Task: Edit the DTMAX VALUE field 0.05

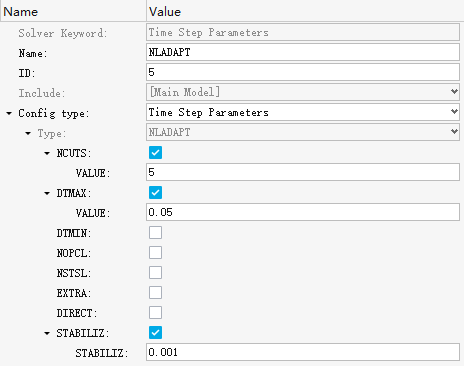Action: (x=303, y=212)
